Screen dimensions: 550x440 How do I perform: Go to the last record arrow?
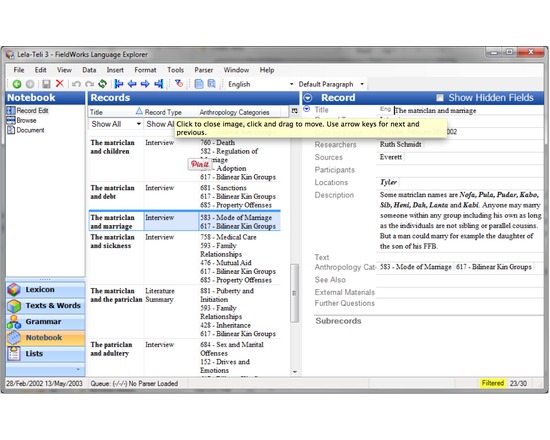tap(159, 84)
